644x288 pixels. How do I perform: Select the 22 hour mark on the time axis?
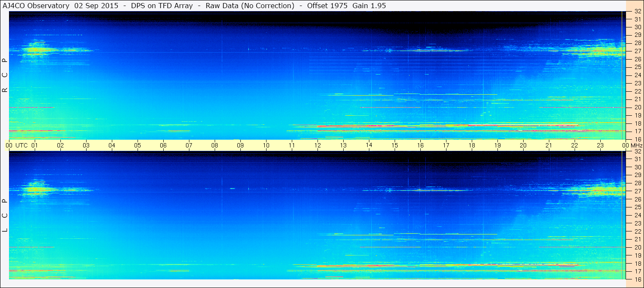coord(575,145)
